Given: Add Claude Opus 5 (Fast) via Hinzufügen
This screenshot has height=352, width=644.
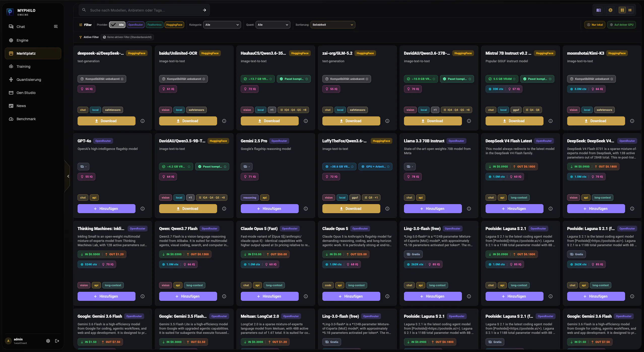Looking at the screenshot, I should pyautogui.click(x=269, y=296).
